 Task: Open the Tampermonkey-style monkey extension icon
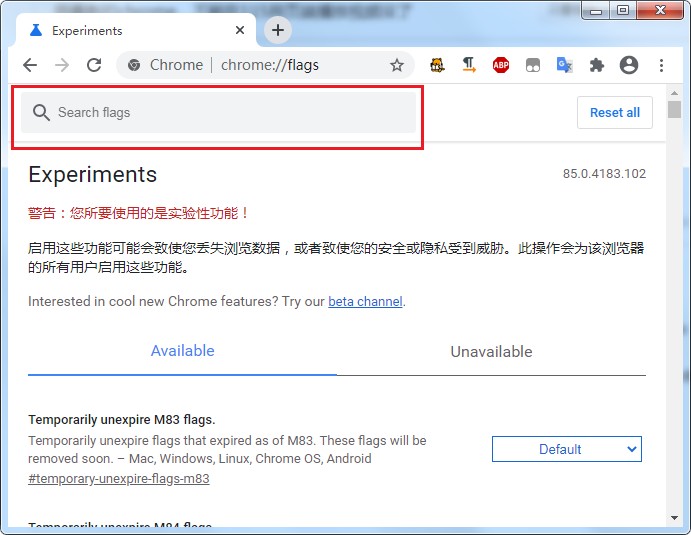437,65
